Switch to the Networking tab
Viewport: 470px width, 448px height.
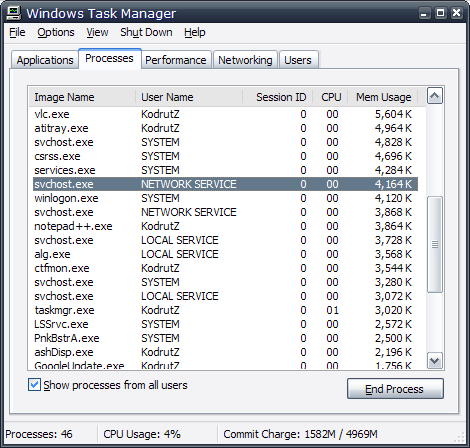tap(245, 60)
